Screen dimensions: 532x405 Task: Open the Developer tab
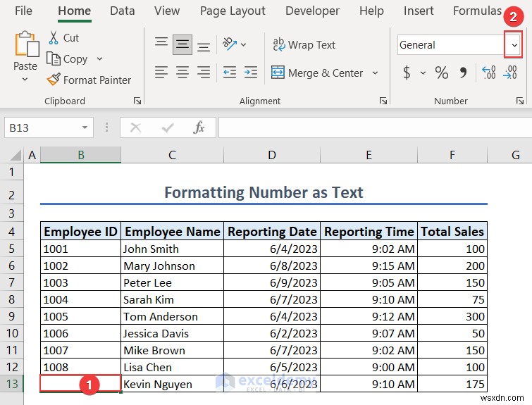312,11
